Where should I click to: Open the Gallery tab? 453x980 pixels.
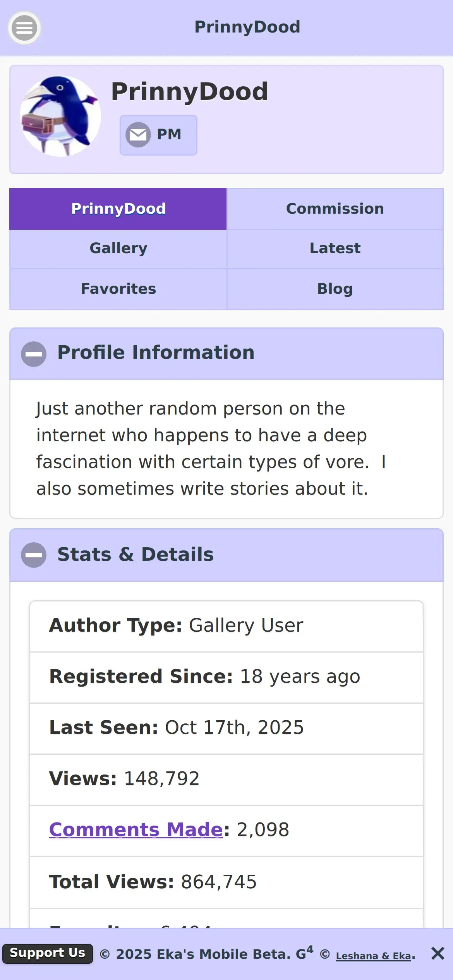coord(118,248)
